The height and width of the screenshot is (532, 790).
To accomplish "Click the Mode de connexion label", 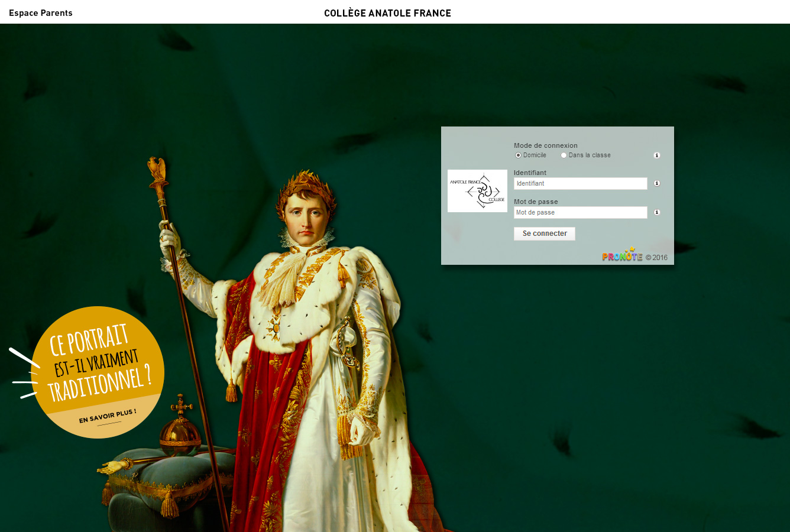I will tap(546, 145).
